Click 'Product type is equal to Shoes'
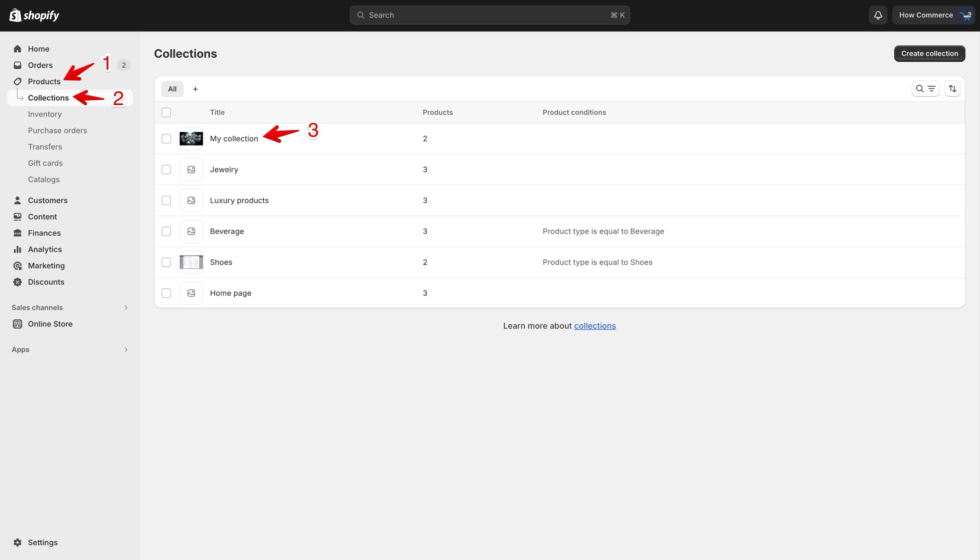980x560 pixels. coord(598,262)
